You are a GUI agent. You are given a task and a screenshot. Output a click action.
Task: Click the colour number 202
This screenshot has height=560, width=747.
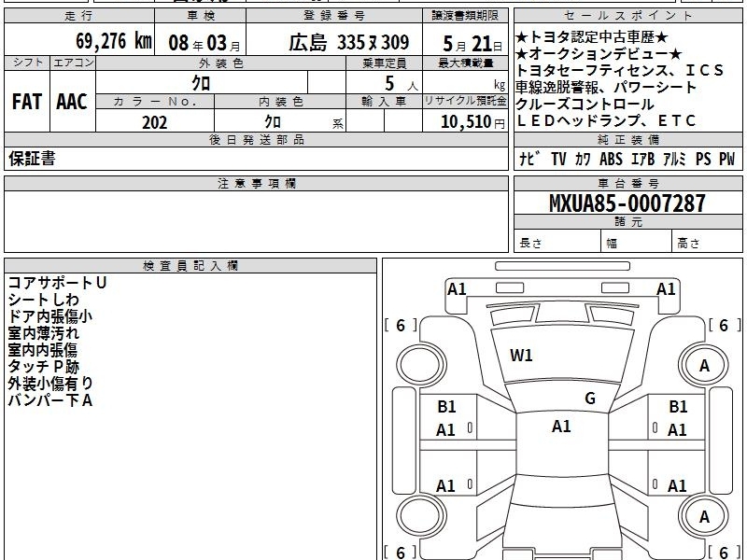click(x=155, y=122)
